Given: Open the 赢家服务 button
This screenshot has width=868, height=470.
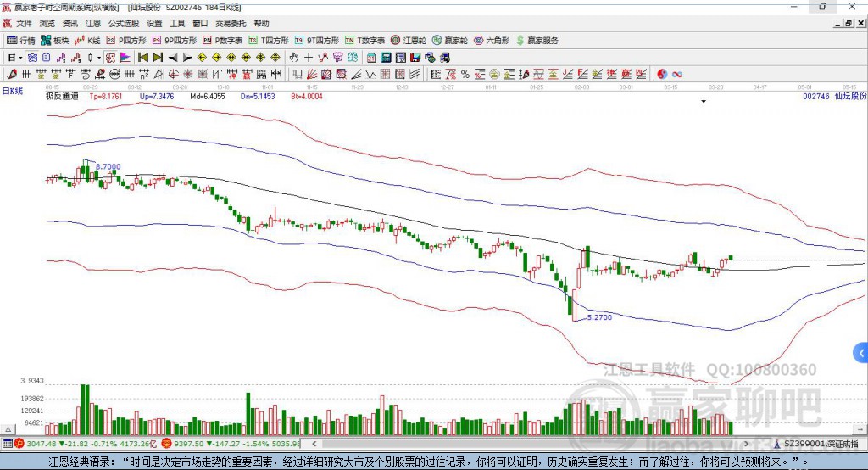Looking at the screenshot, I should coord(537,41).
